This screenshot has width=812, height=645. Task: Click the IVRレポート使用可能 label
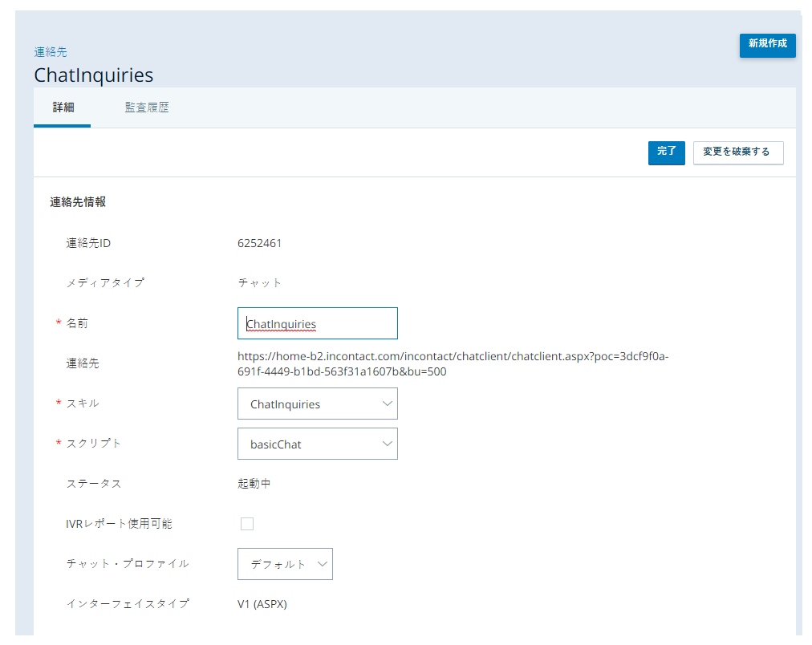click(119, 524)
